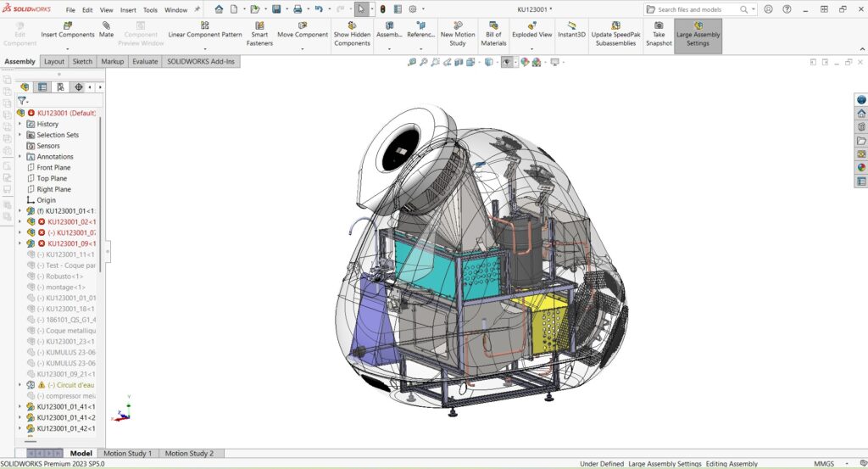Open the Appearances color wheel in task pane
Viewport: 868px width, 469px height.
click(861, 167)
